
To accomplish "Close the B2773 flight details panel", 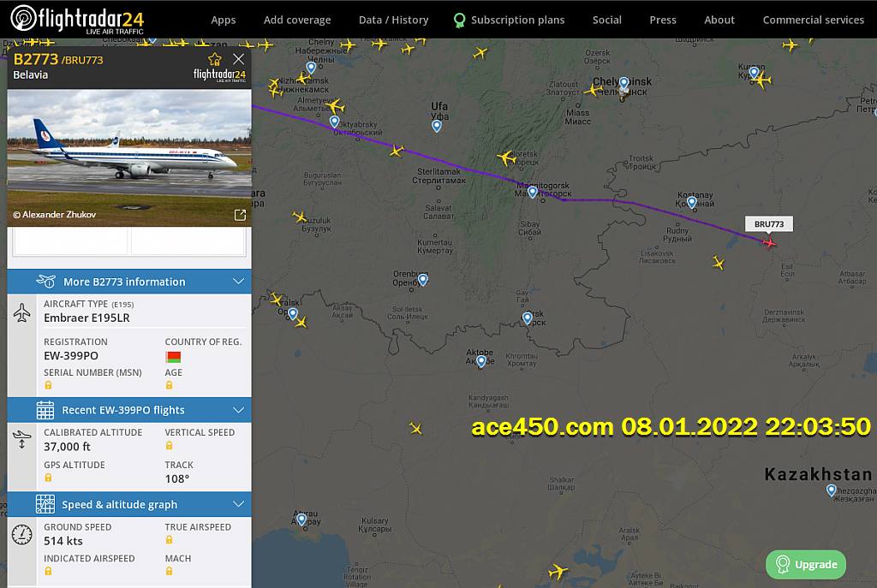I will click(239, 59).
